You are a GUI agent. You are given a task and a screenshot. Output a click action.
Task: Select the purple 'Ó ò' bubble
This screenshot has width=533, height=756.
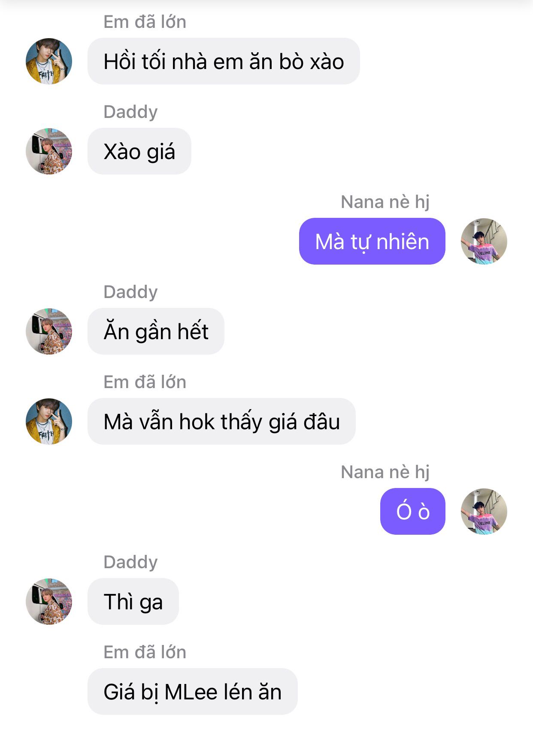click(413, 512)
